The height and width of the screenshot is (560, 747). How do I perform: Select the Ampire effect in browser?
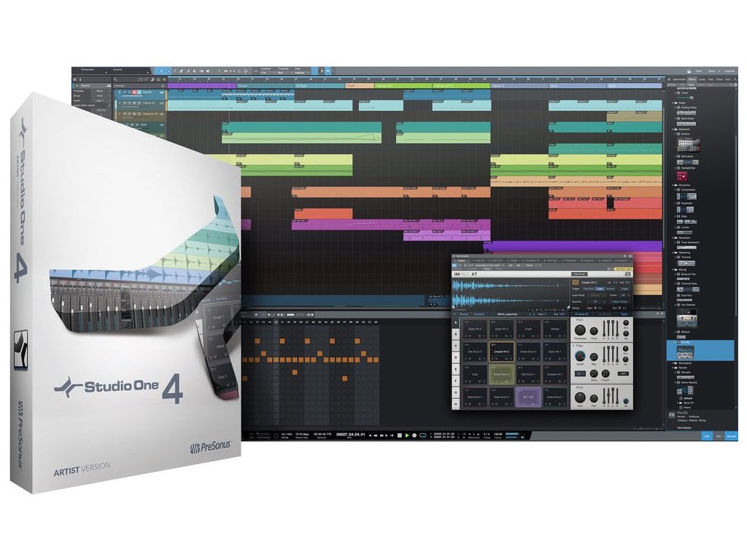[x=685, y=134]
